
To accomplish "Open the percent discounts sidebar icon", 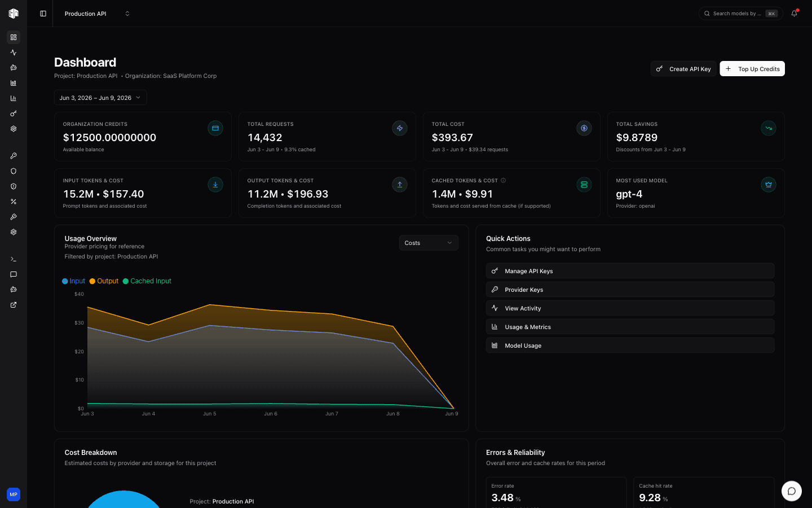I will (14, 202).
